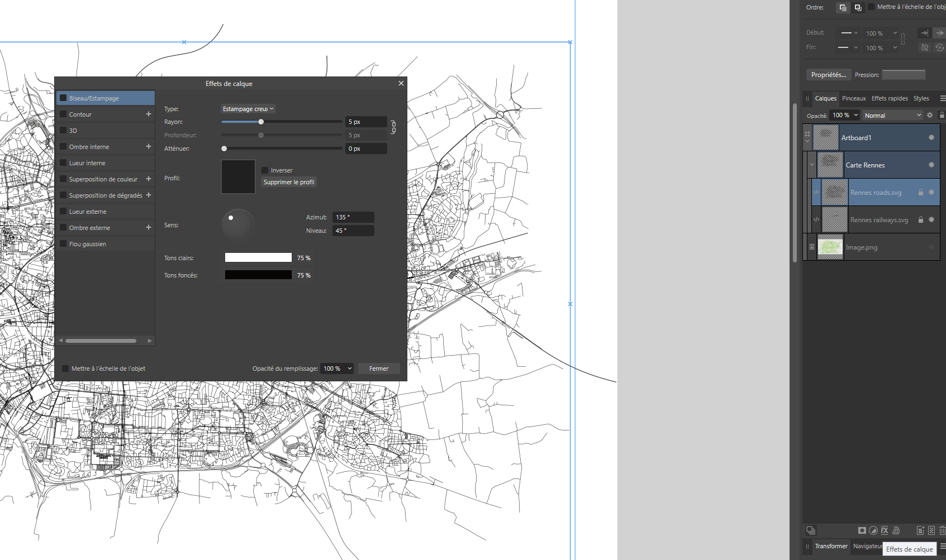Enable the Biseau/Estampage effect checkbox
946x560 pixels.
[x=64, y=98]
